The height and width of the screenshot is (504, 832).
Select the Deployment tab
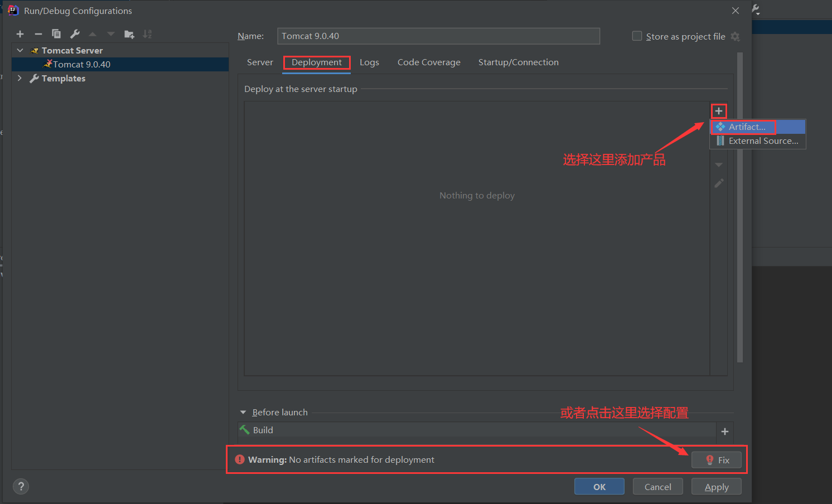tap(317, 62)
